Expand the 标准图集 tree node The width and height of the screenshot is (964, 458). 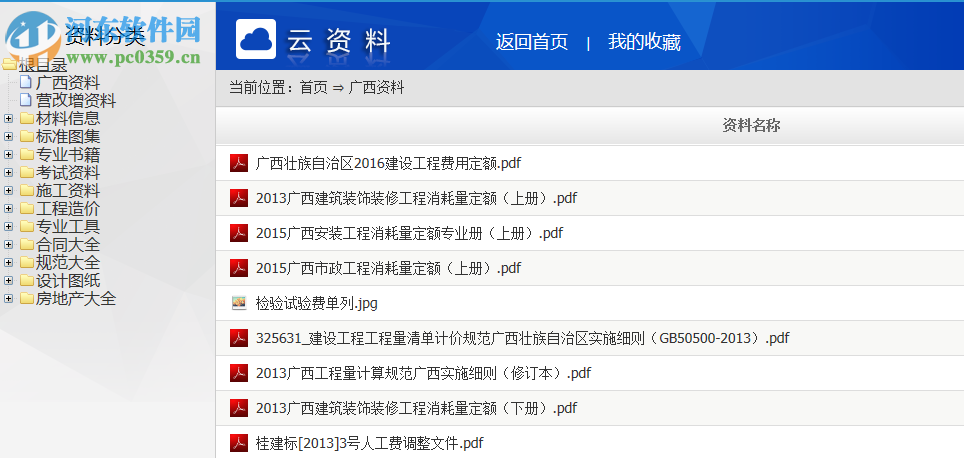coord(9,136)
